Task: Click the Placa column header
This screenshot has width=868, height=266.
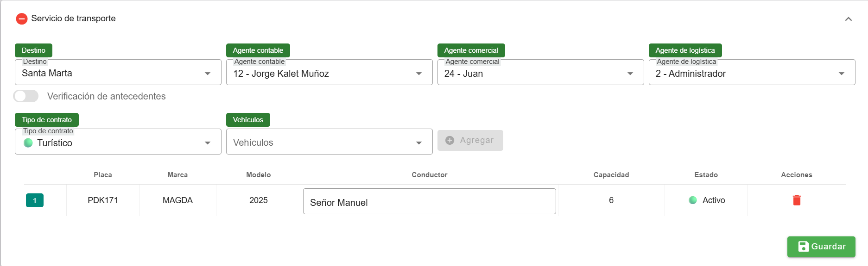Action: [103, 175]
